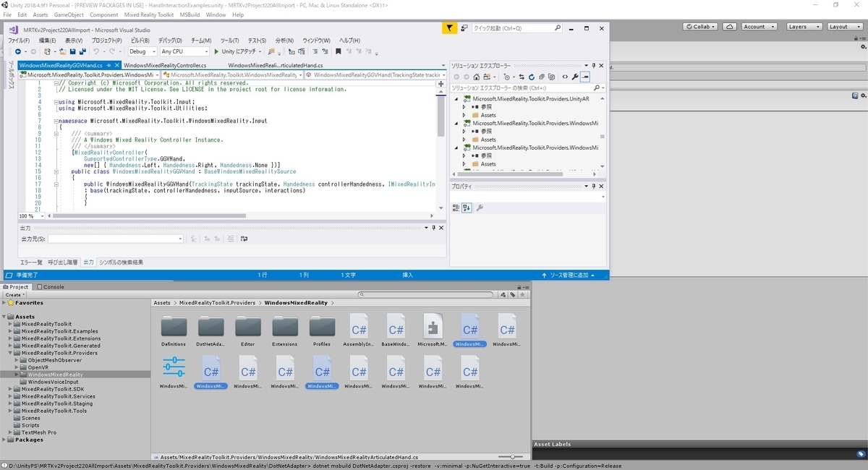
Task: Select the TextMesh Pro folder
Action: click(38, 432)
